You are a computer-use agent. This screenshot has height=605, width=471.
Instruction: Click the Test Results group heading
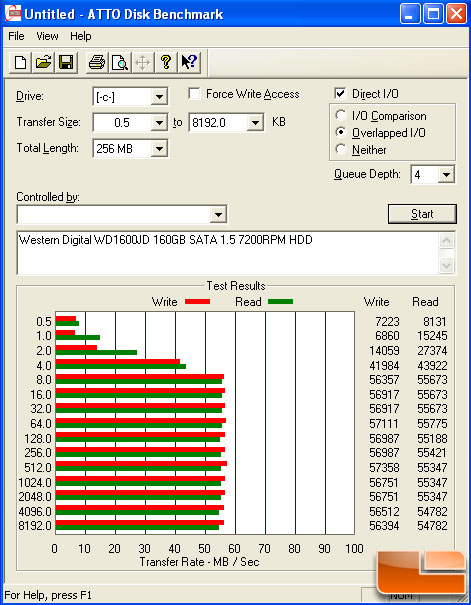(x=236, y=286)
